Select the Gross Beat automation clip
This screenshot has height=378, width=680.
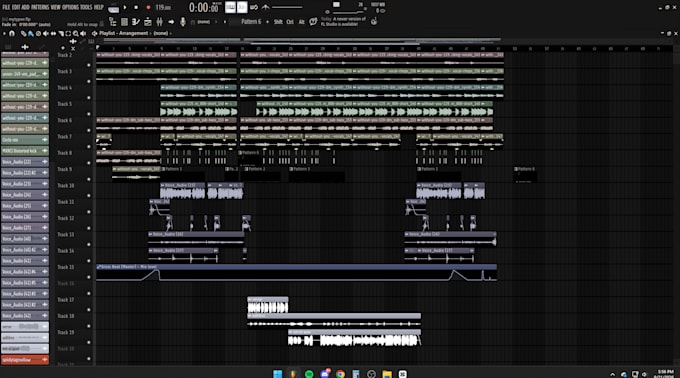[296, 273]
